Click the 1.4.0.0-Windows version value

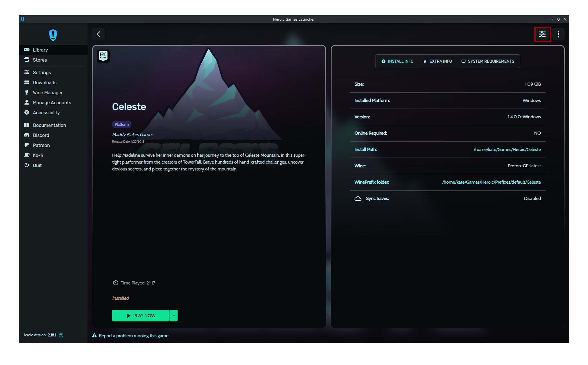click(524, 117)
